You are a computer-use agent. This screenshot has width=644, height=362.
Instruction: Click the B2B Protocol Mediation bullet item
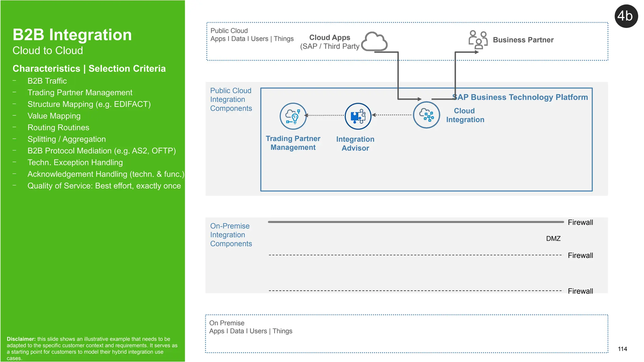coord(102,151)
